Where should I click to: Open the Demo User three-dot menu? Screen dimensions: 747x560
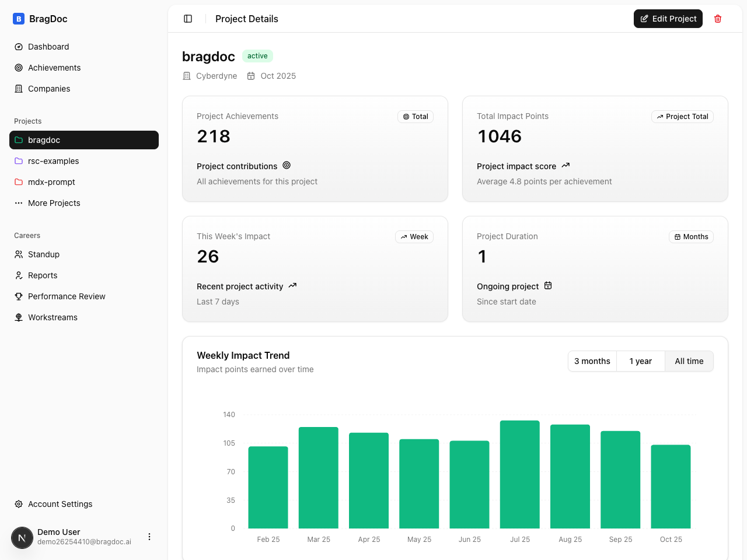(149, 537)
